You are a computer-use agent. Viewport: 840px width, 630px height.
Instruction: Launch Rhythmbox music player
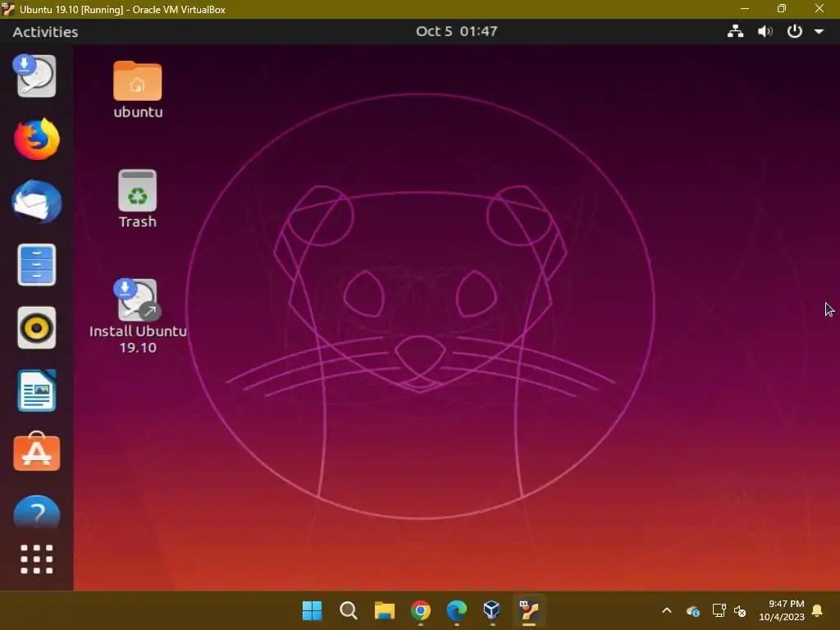click(36, 327)
